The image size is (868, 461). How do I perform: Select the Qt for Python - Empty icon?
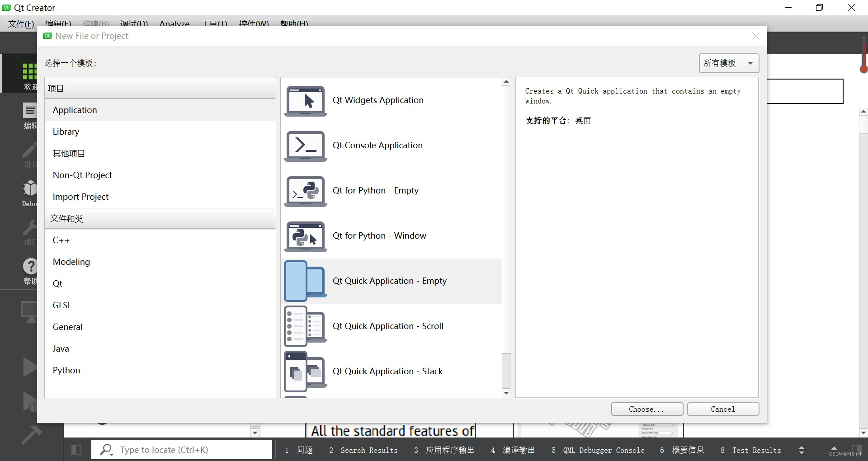pos(306,191)
